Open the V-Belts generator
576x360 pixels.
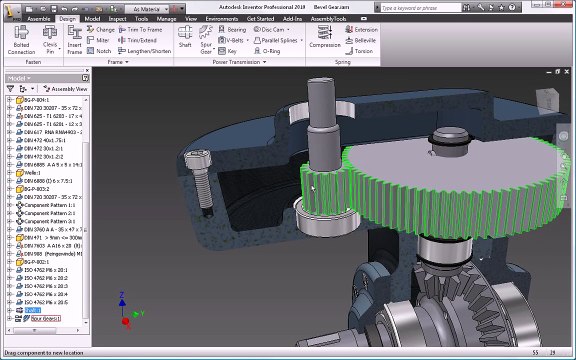231,40
